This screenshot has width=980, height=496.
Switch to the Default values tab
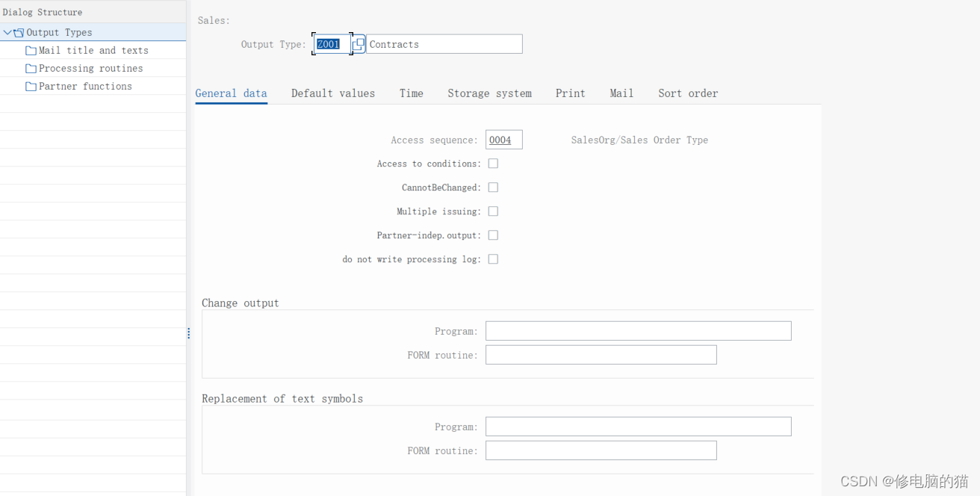(333, 93)
